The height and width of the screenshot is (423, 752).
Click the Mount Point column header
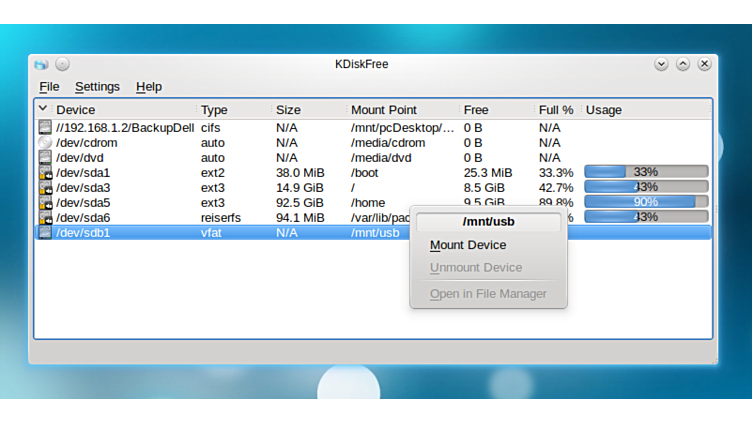384,110
